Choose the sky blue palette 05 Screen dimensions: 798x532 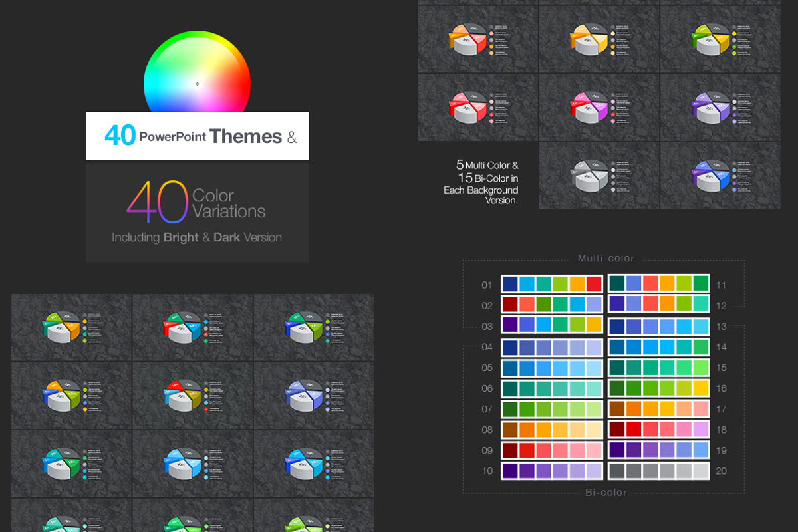click(552, 368)
